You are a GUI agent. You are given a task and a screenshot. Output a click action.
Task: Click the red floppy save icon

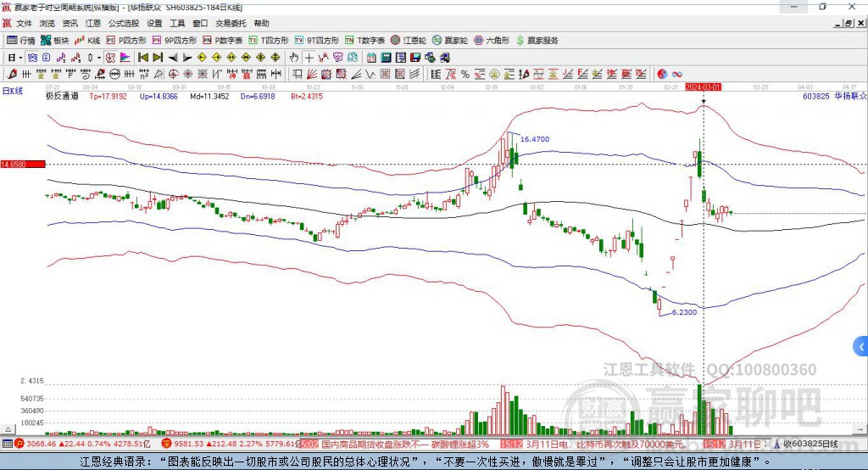[415, 58]
